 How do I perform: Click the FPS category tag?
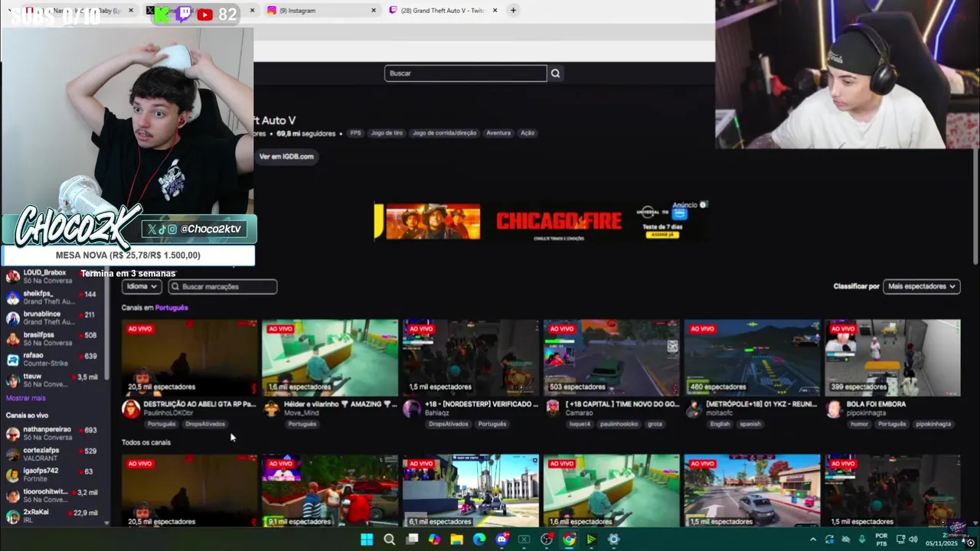355,133
